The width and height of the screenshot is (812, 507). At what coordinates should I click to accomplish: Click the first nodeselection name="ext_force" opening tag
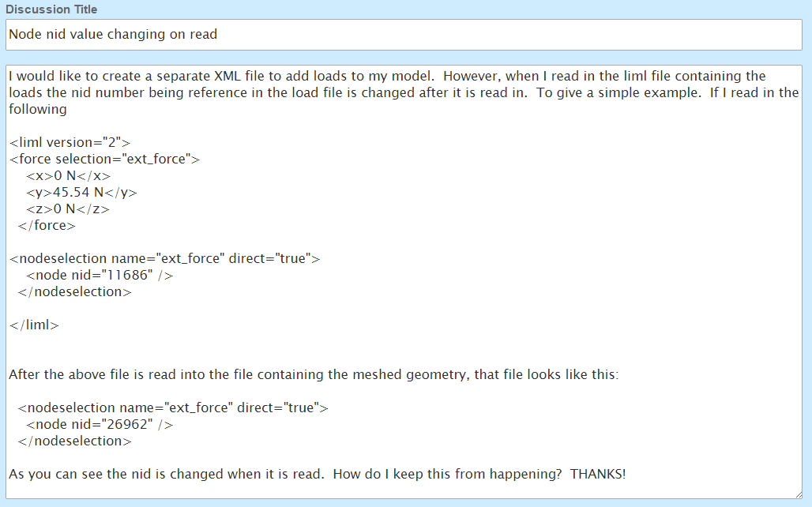click(x=164, y=258)
